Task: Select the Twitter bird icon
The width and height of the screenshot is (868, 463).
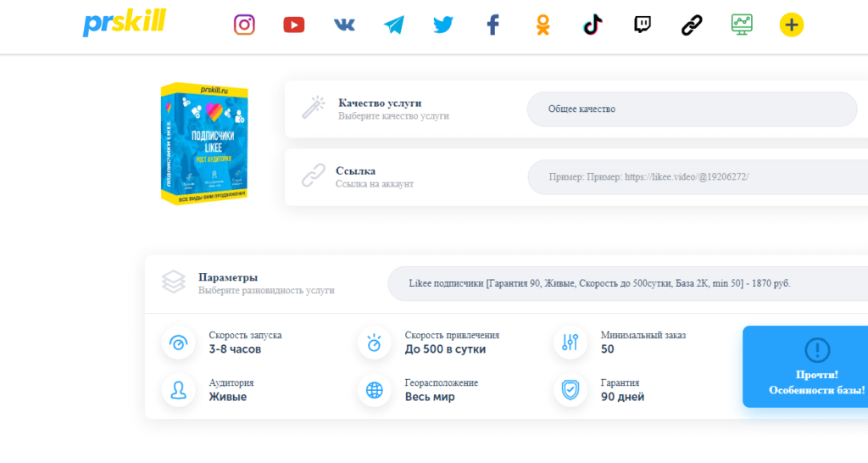Action: tap(443, 25)
